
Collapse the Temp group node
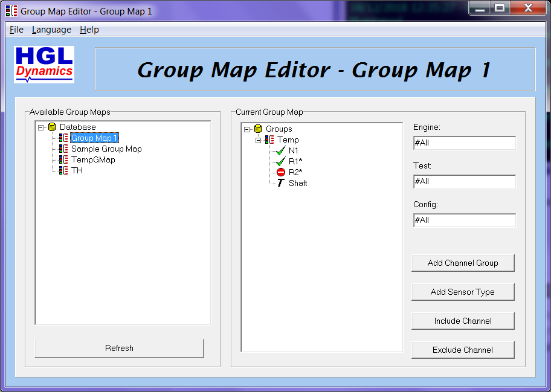click(x=259, y=140)
